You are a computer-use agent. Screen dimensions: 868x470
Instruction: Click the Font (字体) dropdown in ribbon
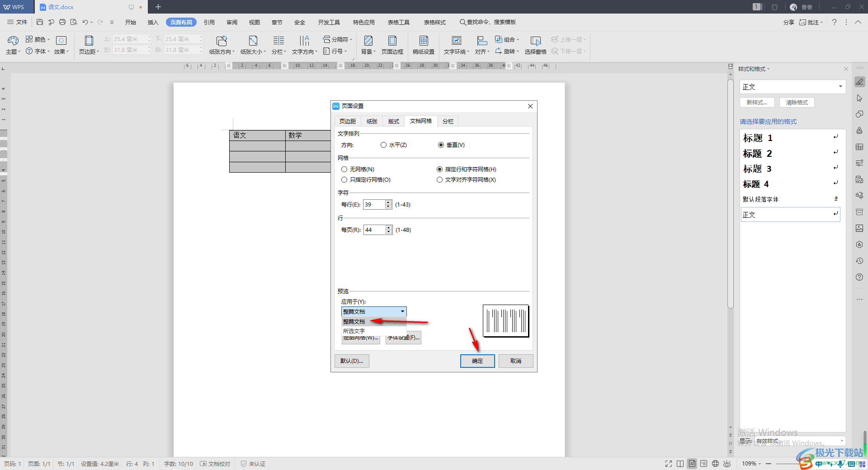coord(38,51)
